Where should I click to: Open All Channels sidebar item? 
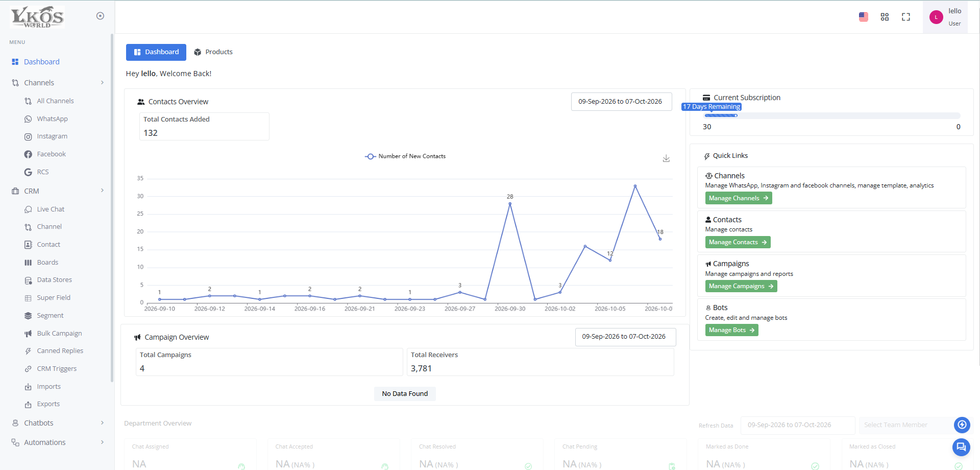pos(55,101)
